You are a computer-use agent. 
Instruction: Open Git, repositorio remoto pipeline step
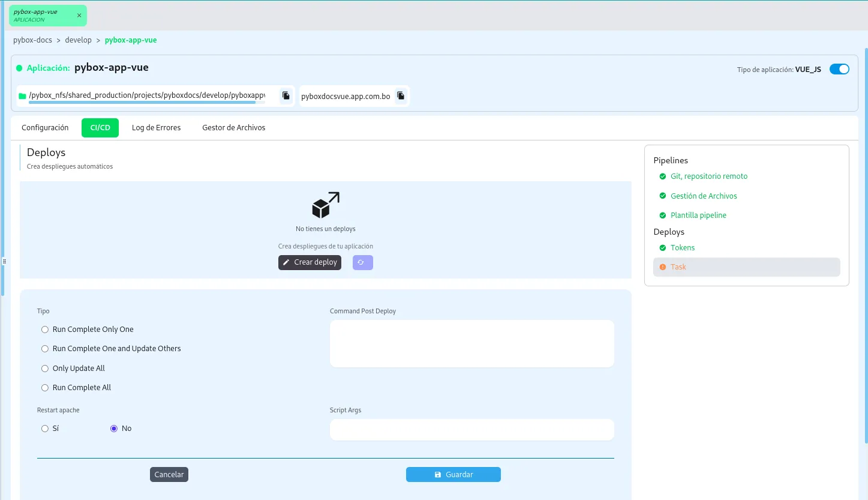point(709,176)
